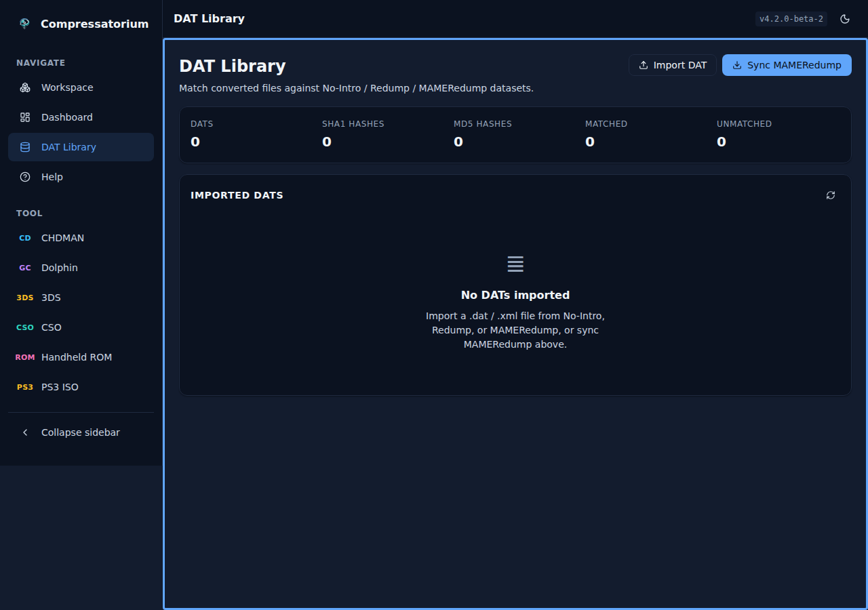Open the Dolphin tool

pos(81,268)
